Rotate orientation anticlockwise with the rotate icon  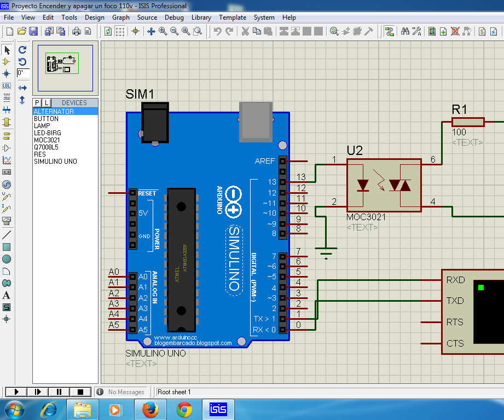click(22, 61)
